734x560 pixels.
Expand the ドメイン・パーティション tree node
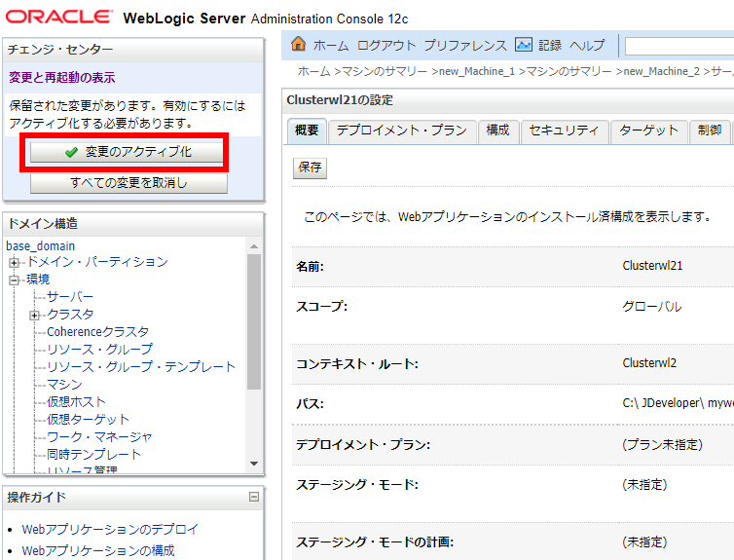[x=15, y=262]
